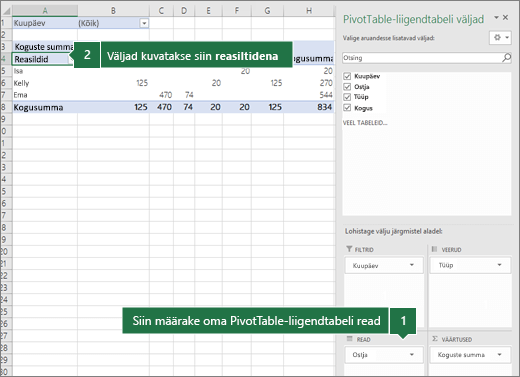This screenshot has width=520, height=377.
Task: Click the Tüüp field name in field list
Action: (361, 97)
